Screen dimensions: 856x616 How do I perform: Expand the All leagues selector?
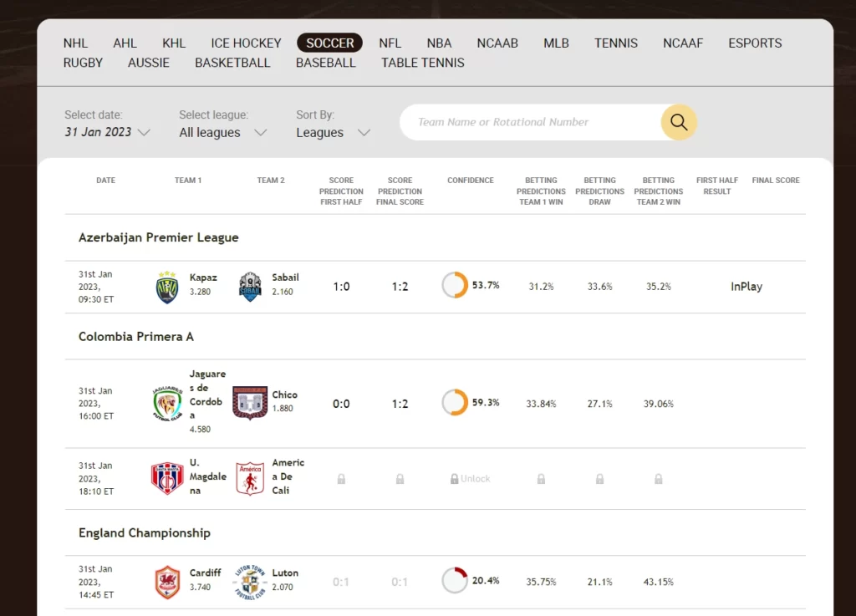click(x=222, y=132)
